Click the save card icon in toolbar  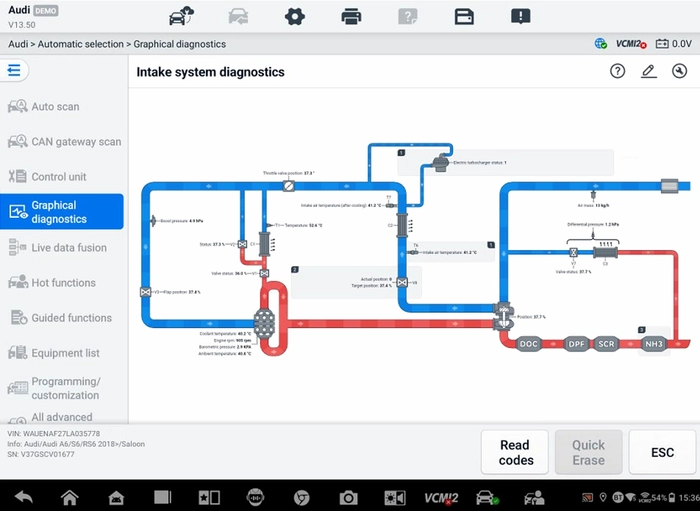pos(464,17)
